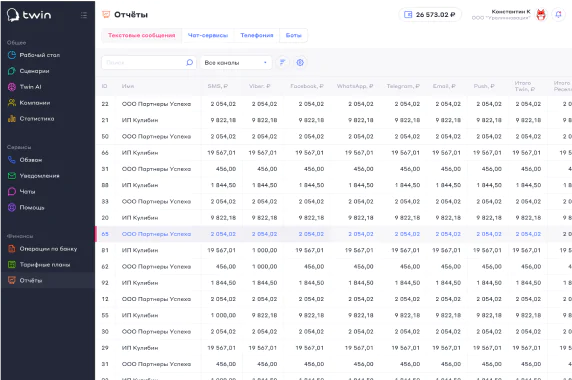This screenshot has width=572, height=380.
Task: Select the Боты tab
Action: [x=293, y=35]
